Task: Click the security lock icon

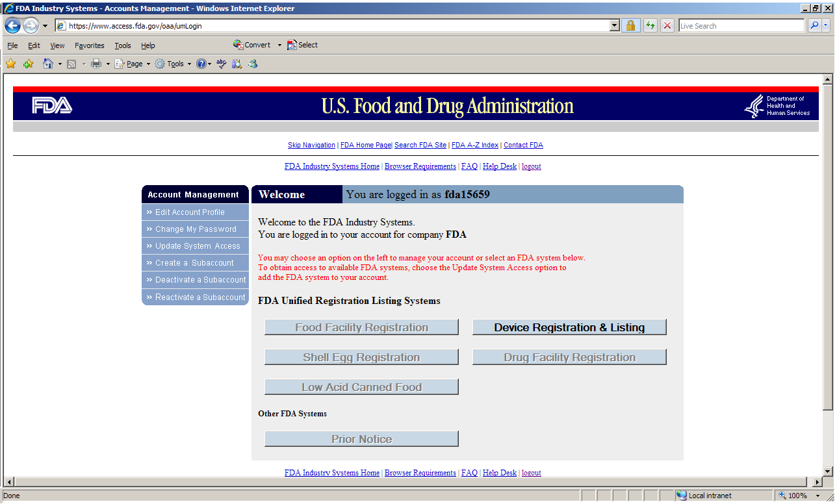Action: coord(630,26)
